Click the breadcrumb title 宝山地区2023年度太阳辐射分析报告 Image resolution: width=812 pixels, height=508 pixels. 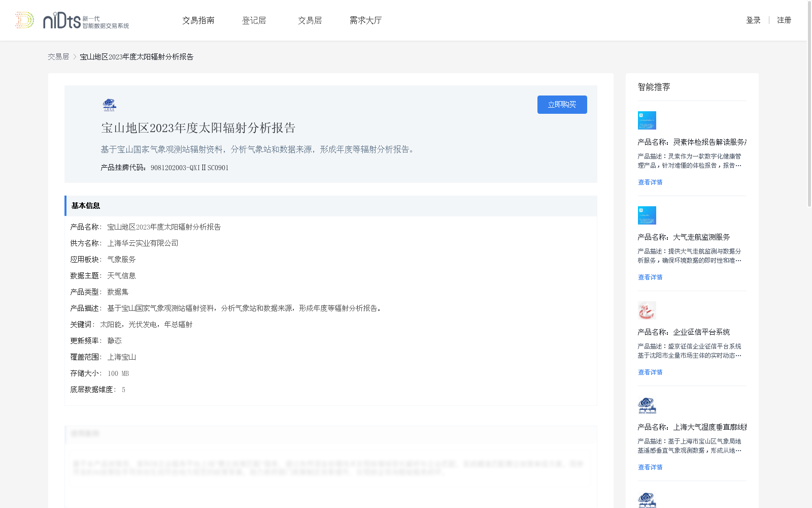[x=137, y=57]
